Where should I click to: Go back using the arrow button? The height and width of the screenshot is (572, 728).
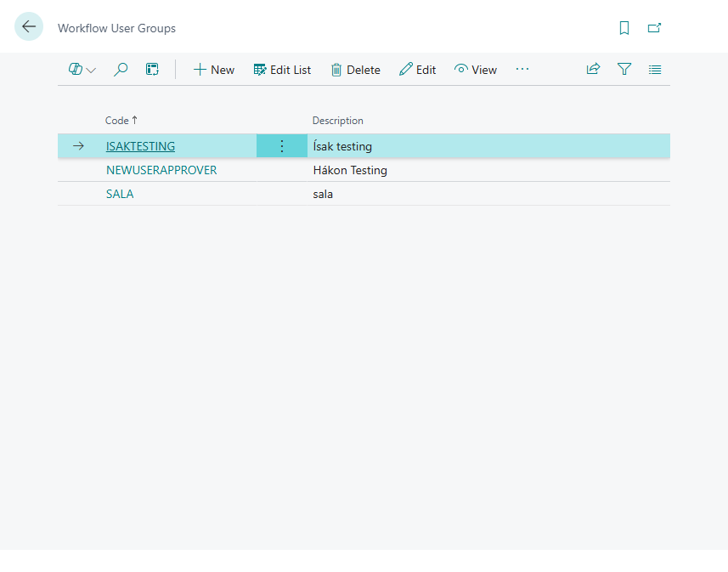click(29, 26)
